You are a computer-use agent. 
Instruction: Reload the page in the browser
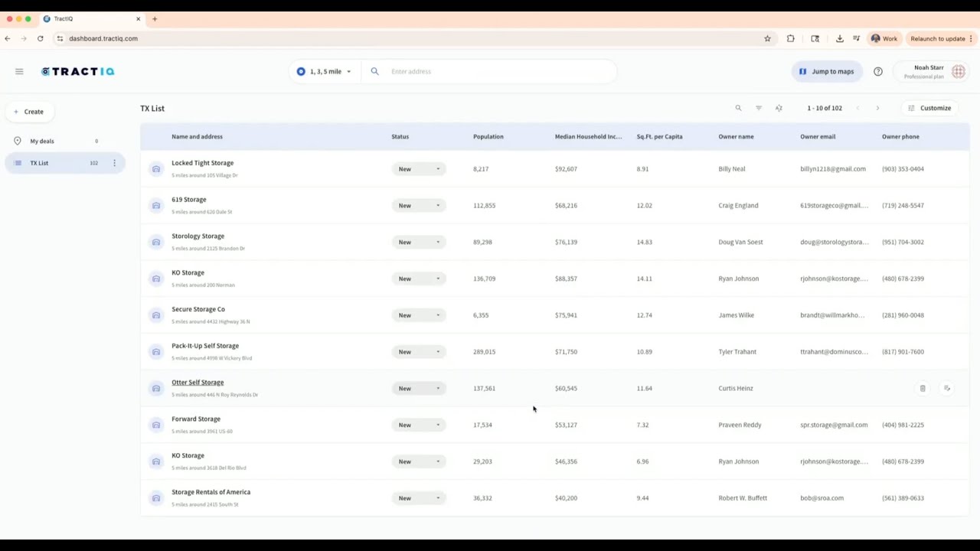[x=40, y=38]
